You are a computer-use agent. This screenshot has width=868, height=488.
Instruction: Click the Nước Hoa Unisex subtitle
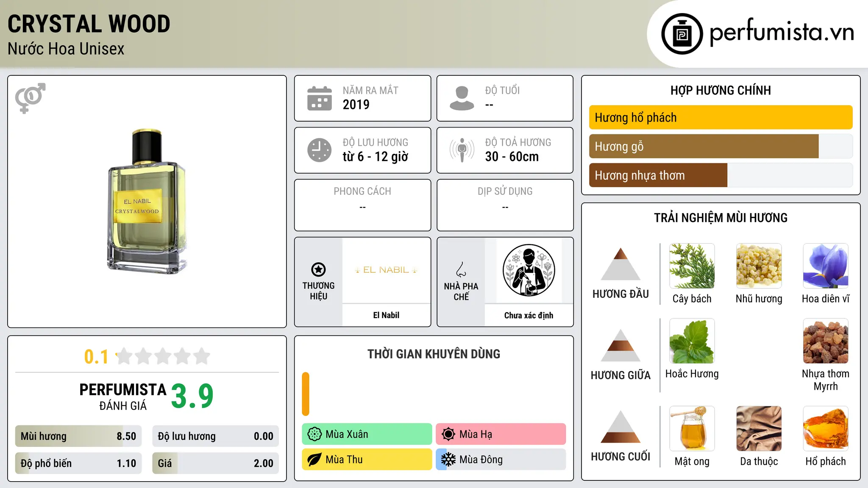click(66, 49)
